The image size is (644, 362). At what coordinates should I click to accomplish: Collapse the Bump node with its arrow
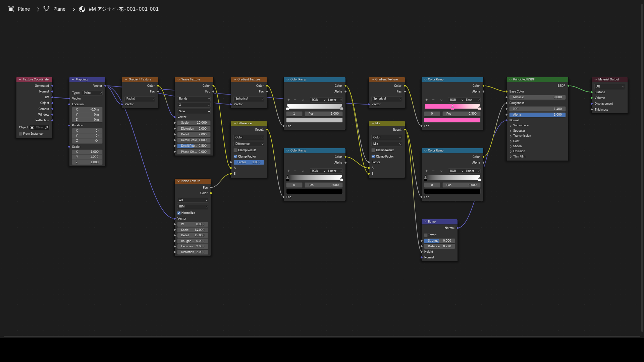pos(425,222)
